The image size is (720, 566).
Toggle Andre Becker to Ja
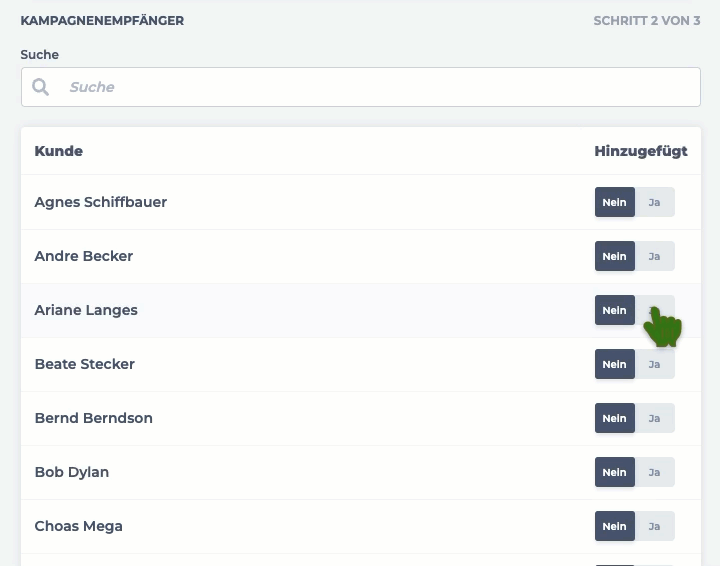point(655,256)
